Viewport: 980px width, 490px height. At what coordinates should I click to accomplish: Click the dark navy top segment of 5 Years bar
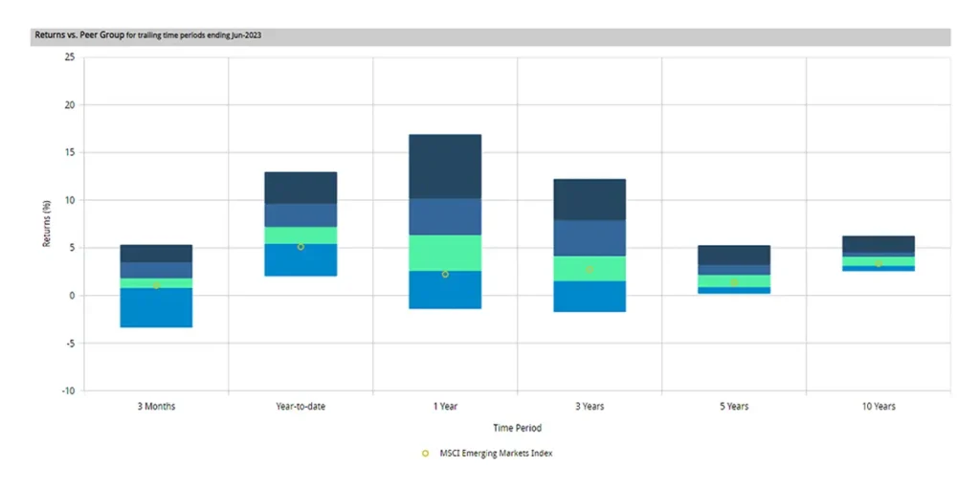[x=734, y=256]
